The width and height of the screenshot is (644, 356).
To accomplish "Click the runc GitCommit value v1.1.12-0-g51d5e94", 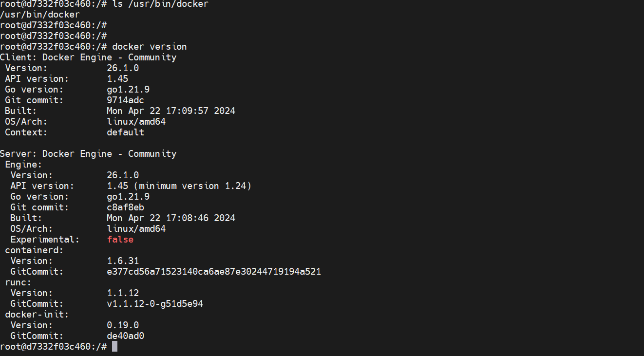I will pyautogui.click(x=155, y=304).
